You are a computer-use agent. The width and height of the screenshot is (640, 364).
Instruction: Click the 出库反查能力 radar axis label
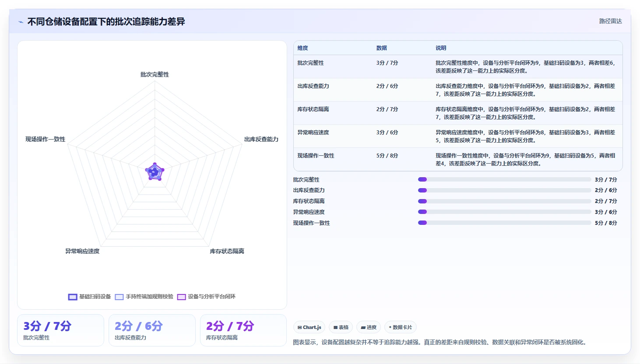[x=261, y=139]
